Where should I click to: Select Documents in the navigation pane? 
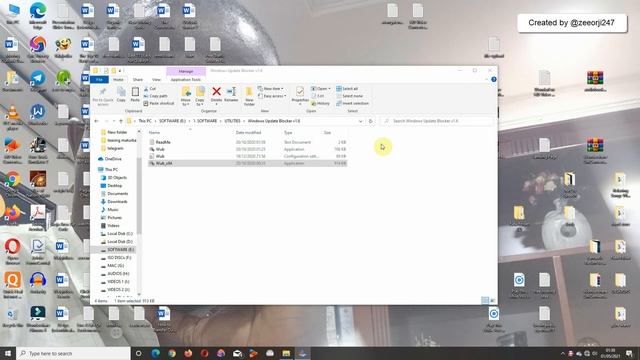pyautogui.click(x=114, y=194)
